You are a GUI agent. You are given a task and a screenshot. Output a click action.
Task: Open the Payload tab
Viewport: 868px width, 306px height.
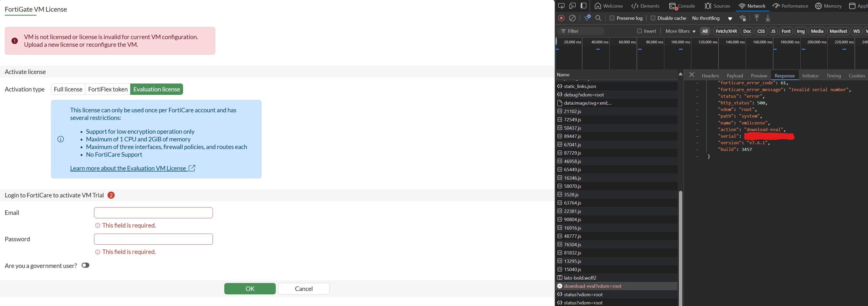735,76
